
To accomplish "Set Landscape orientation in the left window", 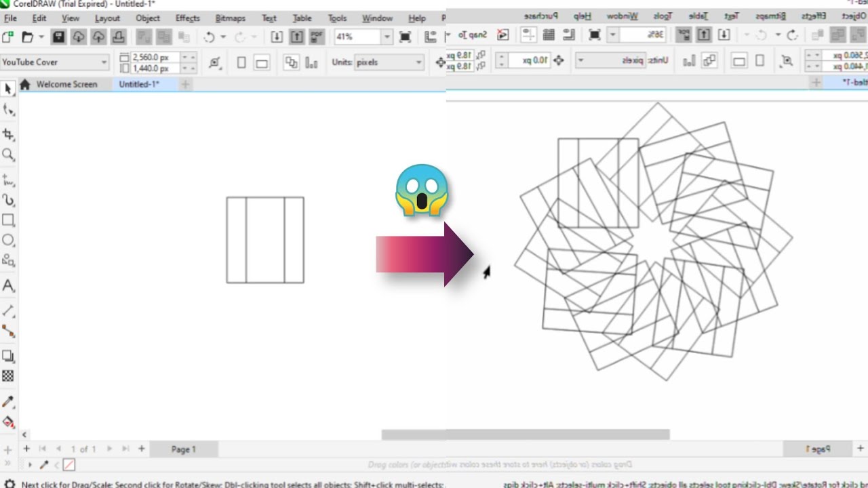I will pos(262,62).
